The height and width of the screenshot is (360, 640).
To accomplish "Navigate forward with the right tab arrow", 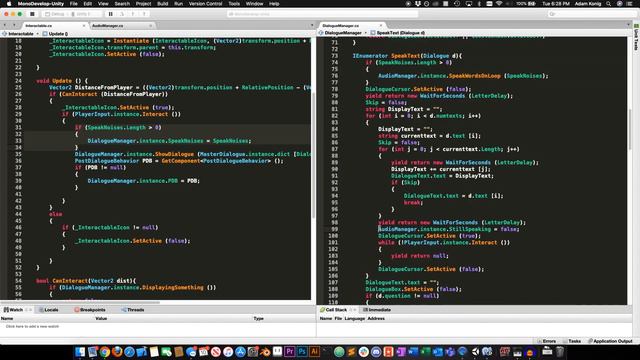I will [14, 26].
